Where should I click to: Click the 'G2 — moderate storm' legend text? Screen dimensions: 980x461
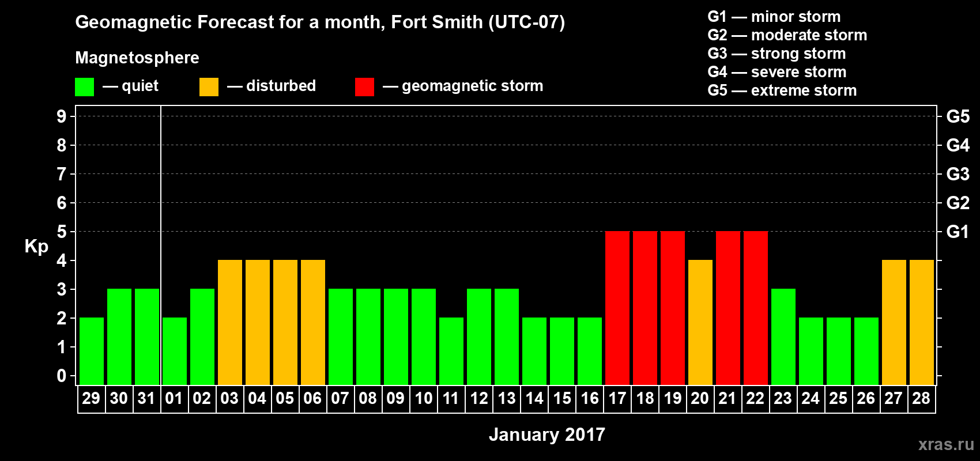(x=787, y=35)
